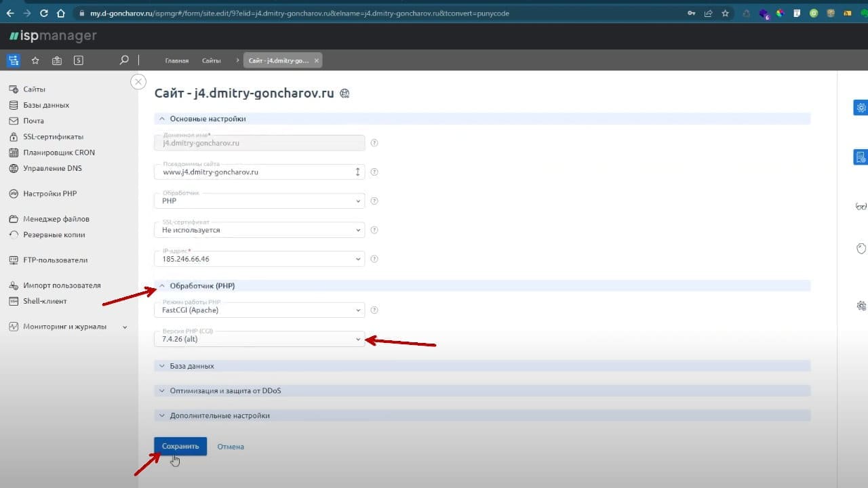Open Shell-клиент in sidebar

[45, 301]
